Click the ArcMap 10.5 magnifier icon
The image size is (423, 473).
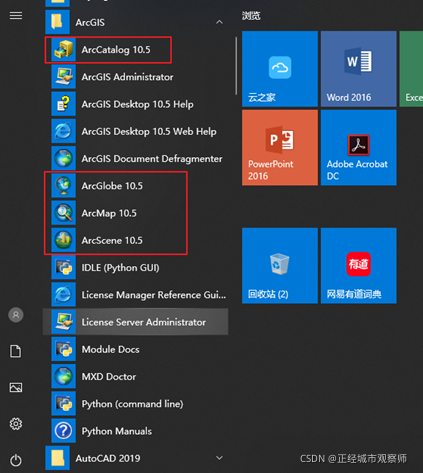point(64,213)
